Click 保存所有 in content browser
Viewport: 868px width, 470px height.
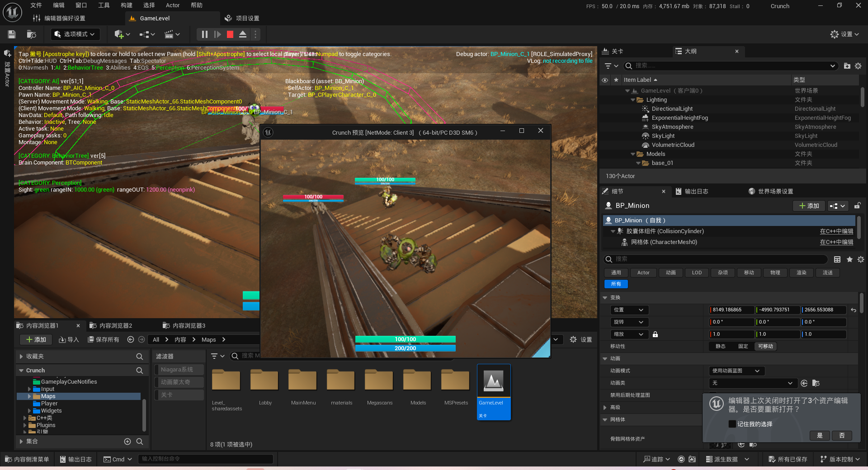[104, 339]
